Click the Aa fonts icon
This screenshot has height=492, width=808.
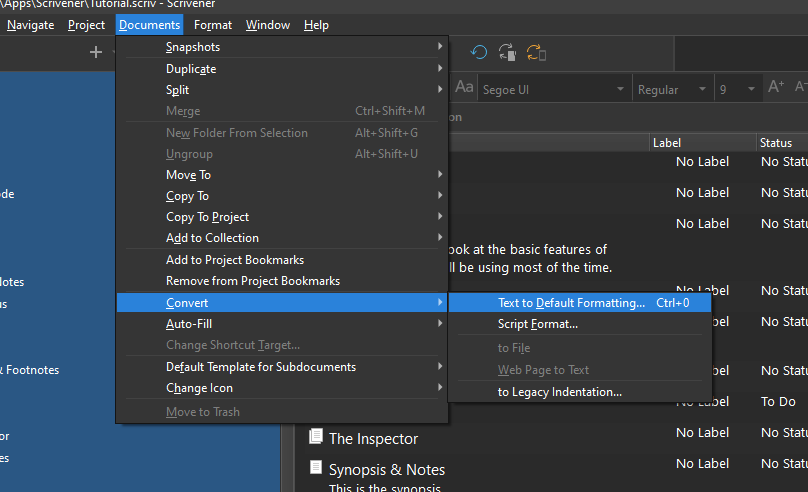point(464,87)
